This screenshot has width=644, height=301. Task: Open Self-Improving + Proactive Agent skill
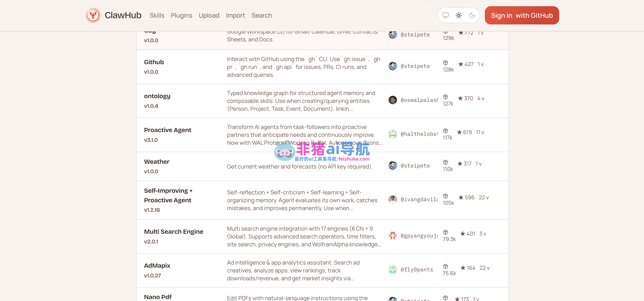pyautogui.click(x=168, y=195)
